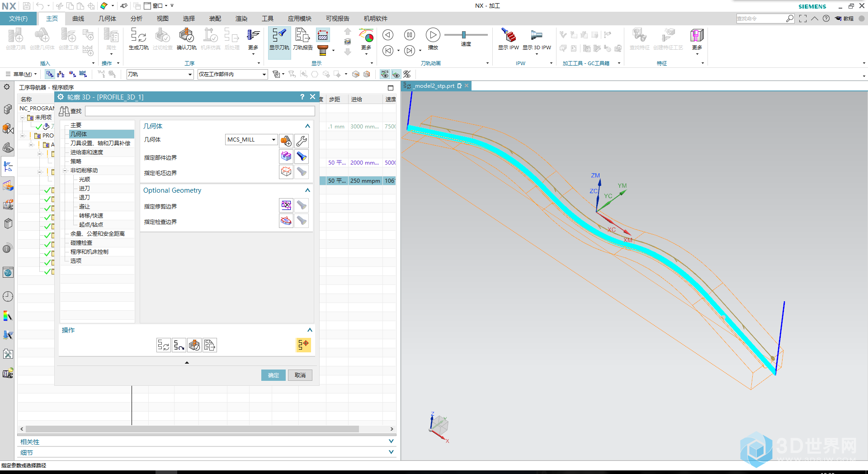Click new geometry icon beside MCS_MILL
Image resolution: width=868 pixels, height=474 pixels.
tap(286, 141)
